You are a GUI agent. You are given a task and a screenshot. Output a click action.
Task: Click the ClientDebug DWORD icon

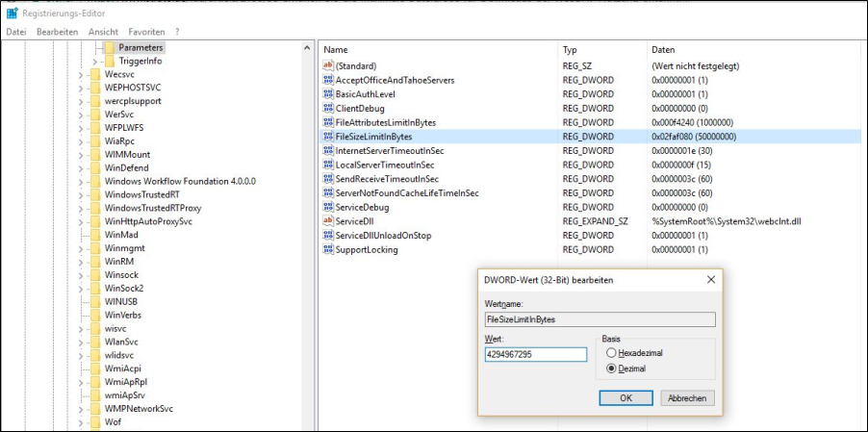coord(328,109)
